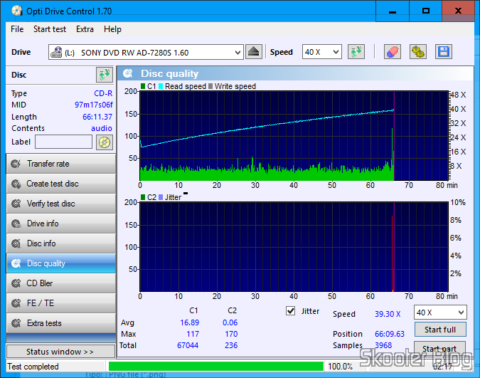Open the FE / TE test
480x378 pixels.
(61, 303)
